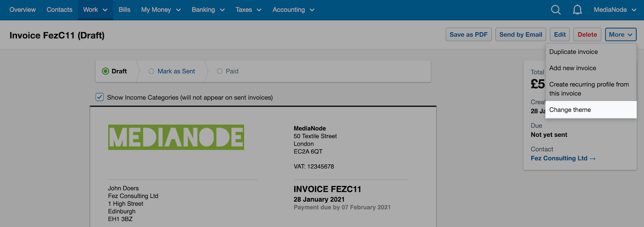This screenshot has width=644, height=227.
Task: Click Payment due by 07 February 2021
Action: click(342, 207)
